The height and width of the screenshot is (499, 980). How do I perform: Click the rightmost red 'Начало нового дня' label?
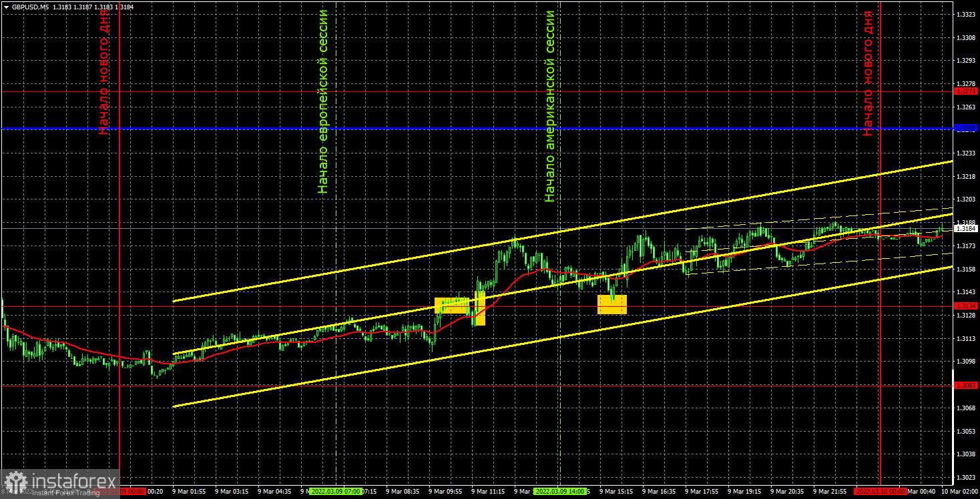pyautogui.click(x=867, y=73)
